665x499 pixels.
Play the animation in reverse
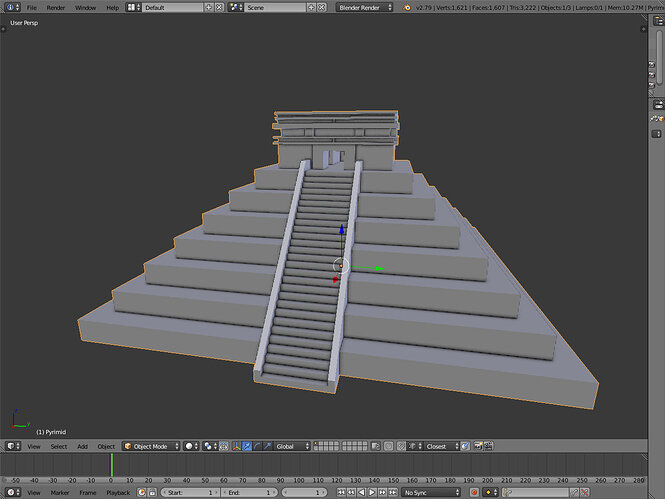pyautogui.click(x=361, y=492)
